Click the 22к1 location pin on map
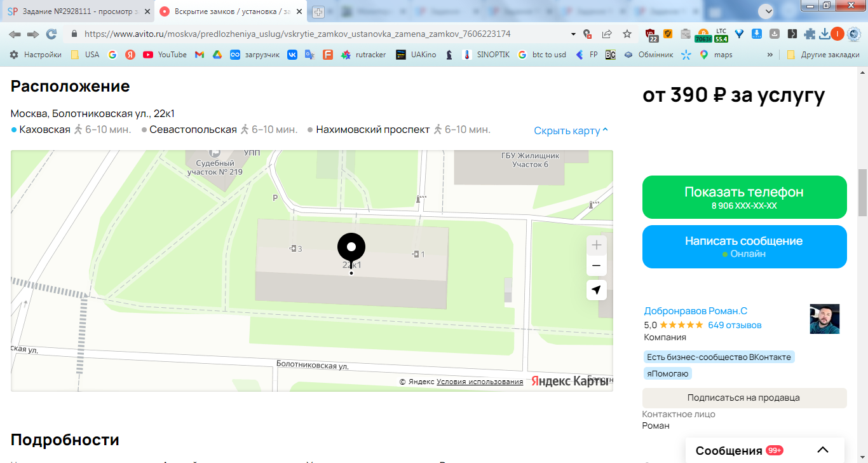This screenshot has width=868, height=463. (x=351, y=252)
